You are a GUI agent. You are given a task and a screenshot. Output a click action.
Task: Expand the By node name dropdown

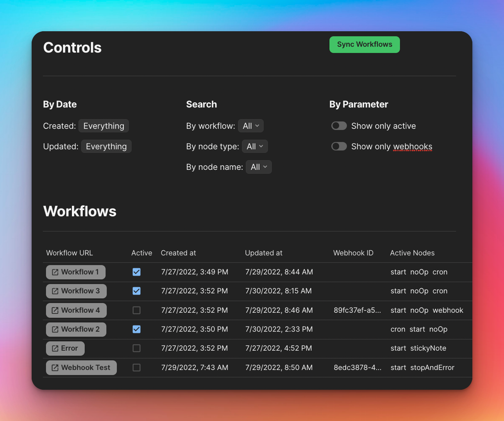click(x=259, y=167)
